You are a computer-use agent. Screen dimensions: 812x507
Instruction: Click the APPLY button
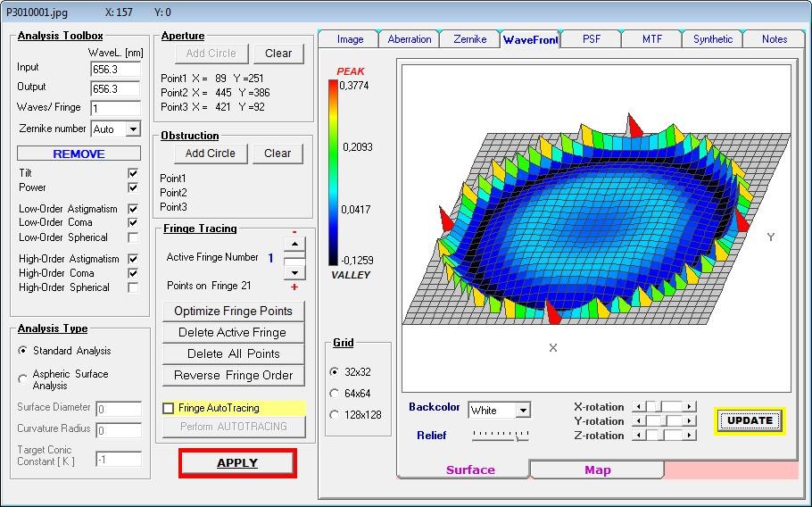pos(237,463)
